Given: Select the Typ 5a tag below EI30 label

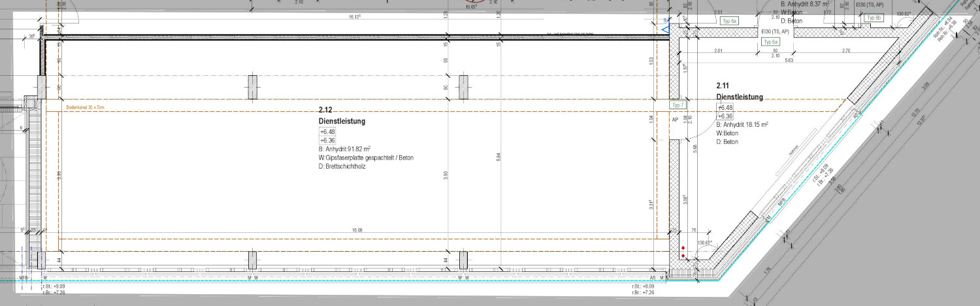Looking at the screenshot, I should pyautogui.click(x=770, y=42).
